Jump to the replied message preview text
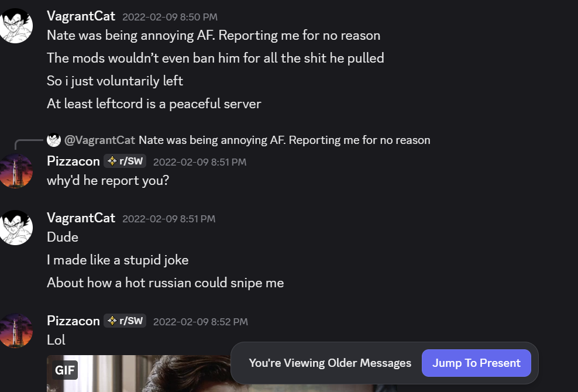 coord(284,140)
